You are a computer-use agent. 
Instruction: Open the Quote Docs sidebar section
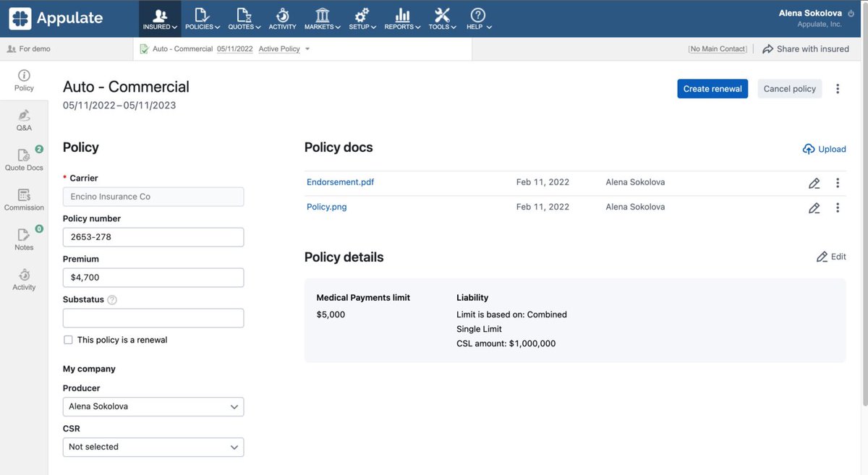point(24,161)
